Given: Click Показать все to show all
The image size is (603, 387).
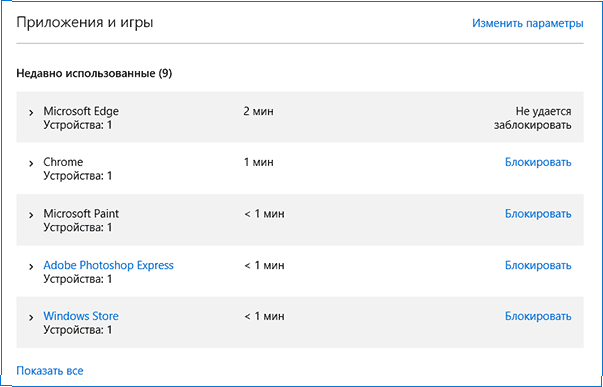Looking at the screenshot, I should click(50, 371).
